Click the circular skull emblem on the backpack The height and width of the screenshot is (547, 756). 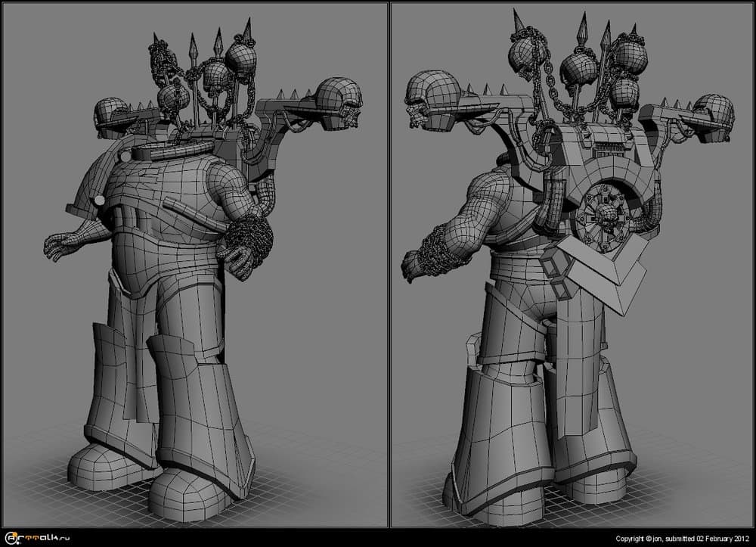point(605,216)
